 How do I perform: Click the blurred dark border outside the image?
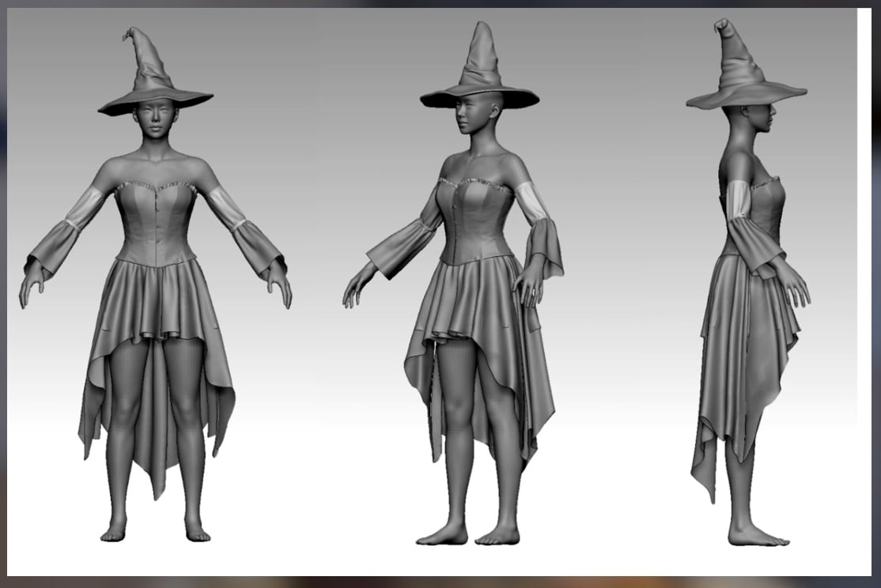coord(874,316)
